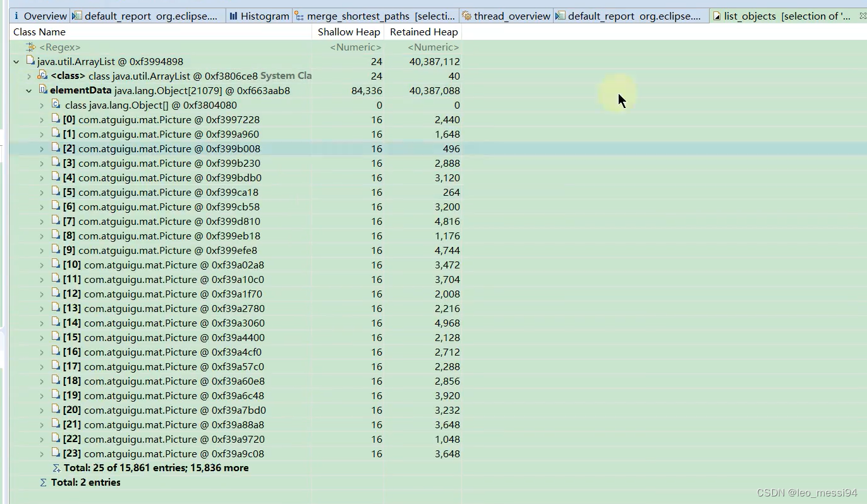867x504 pixels.
Task: Click the object icon for entry [9]
Action: point(56,250)
